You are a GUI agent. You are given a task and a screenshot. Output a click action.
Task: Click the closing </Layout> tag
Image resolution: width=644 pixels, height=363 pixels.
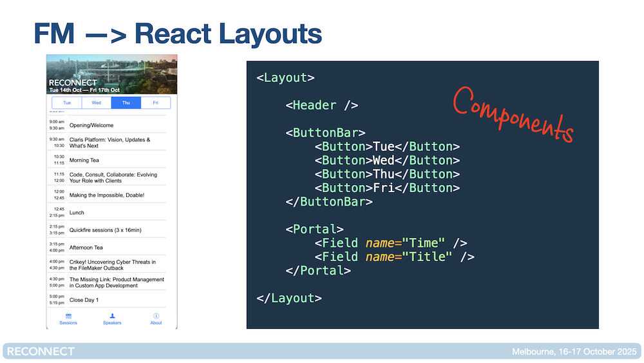pos(289,299)
